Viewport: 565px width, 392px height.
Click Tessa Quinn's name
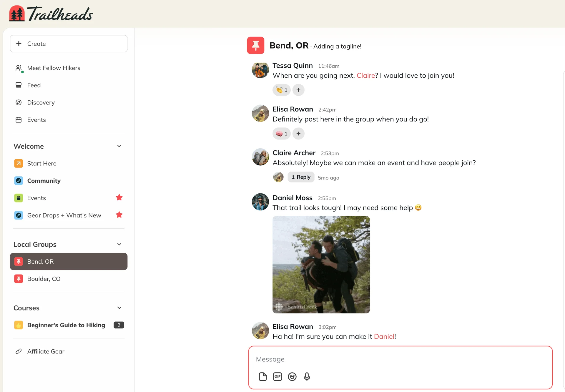tap(293, 66)
